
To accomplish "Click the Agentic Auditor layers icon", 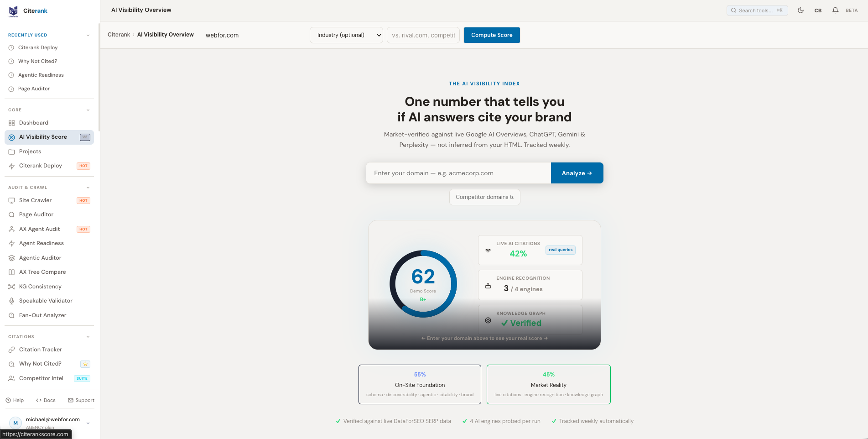I will click(x=12, y=258).
